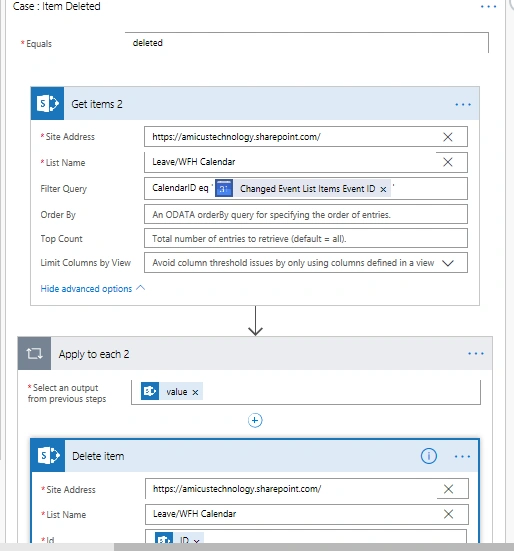Click Get items 2 header title

click(97, 104)
